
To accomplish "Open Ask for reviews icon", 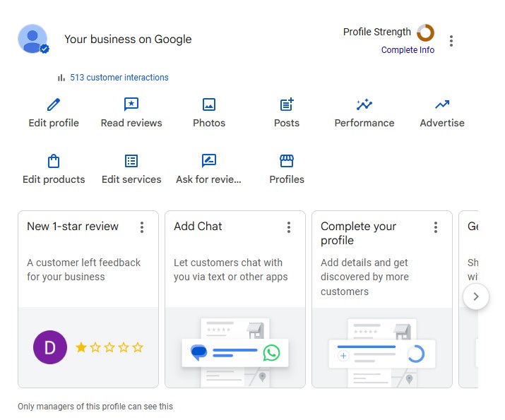I will point(209,161).
